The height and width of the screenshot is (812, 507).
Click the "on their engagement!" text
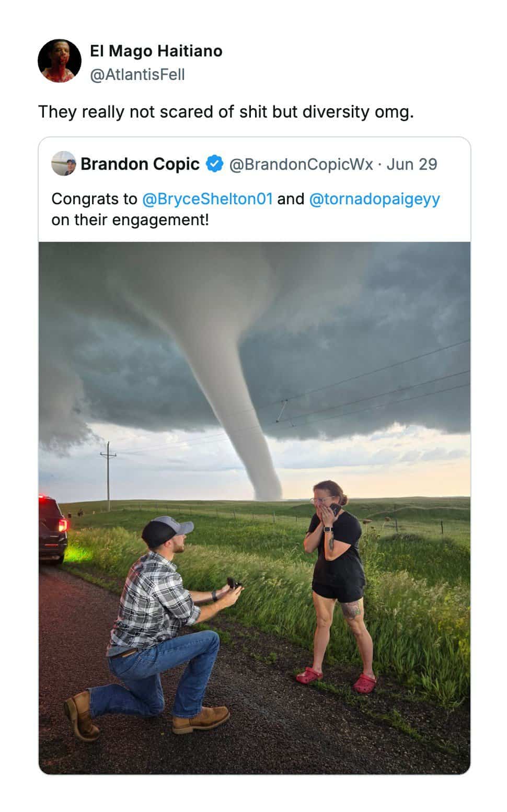click(x=130, y=220)
